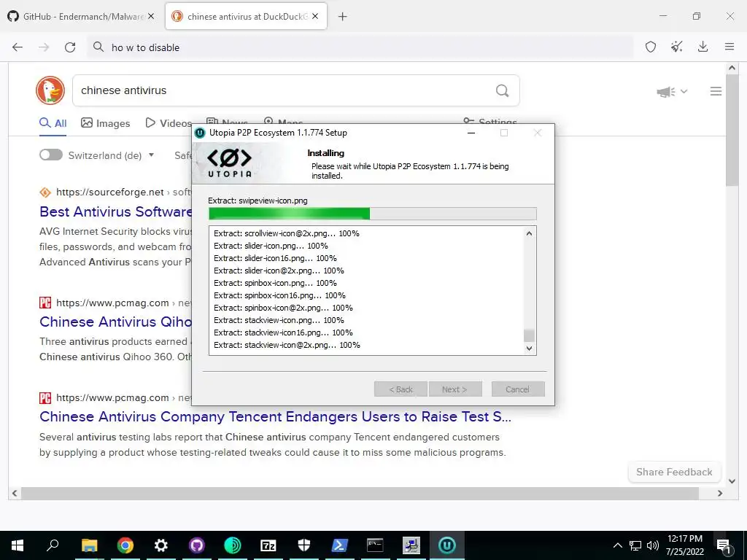747x560 pixels.
Task: Click the installer log scrollbar thumb
Action: point(529,335)
